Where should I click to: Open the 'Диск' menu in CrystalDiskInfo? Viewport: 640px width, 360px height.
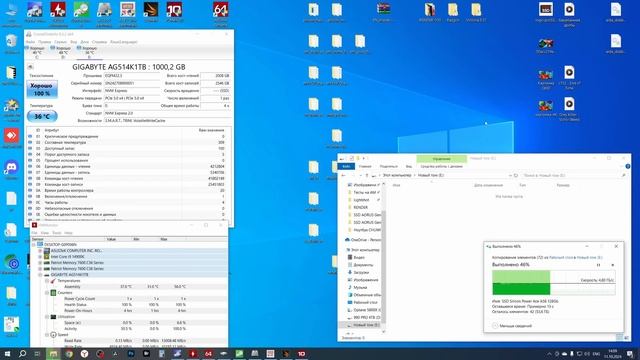click(84, 42)
